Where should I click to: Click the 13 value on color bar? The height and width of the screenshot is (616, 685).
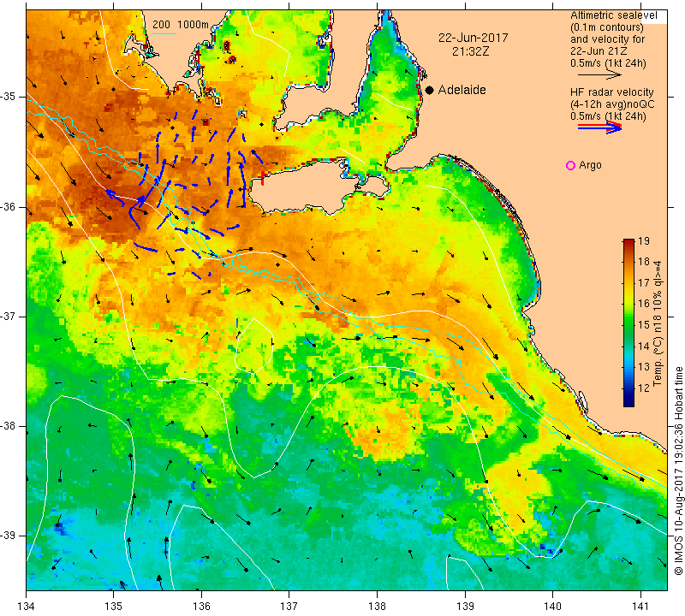tap(644, 367)
